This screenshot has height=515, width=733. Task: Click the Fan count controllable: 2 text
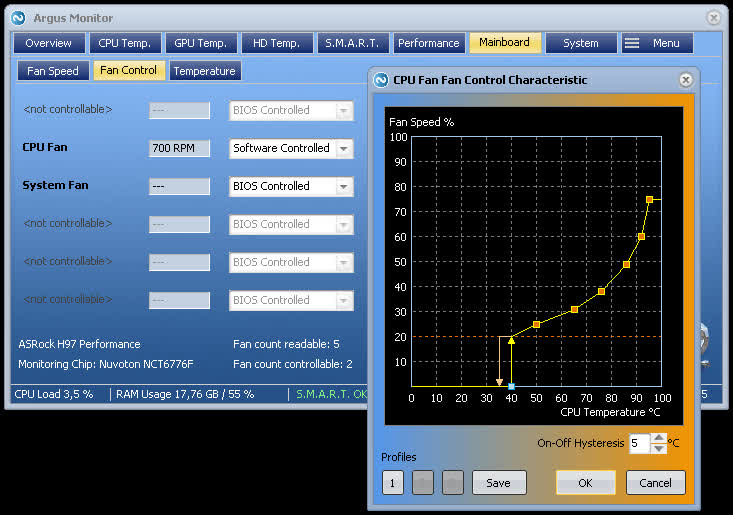293,365
